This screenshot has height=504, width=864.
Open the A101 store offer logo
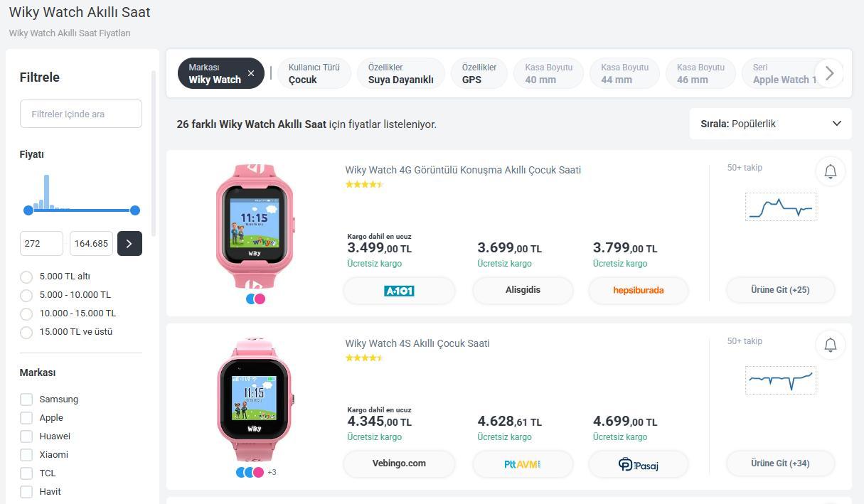click(399, 290)
